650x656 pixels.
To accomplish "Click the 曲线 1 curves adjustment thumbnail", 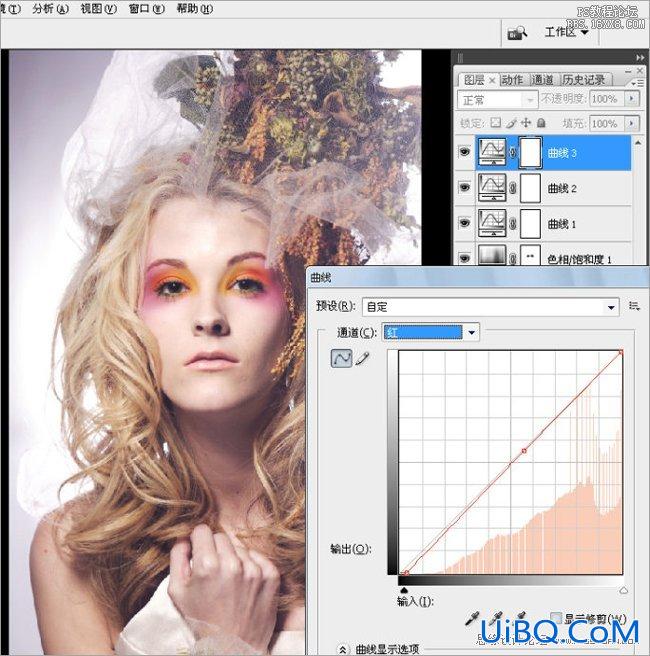I will (492, 223).
